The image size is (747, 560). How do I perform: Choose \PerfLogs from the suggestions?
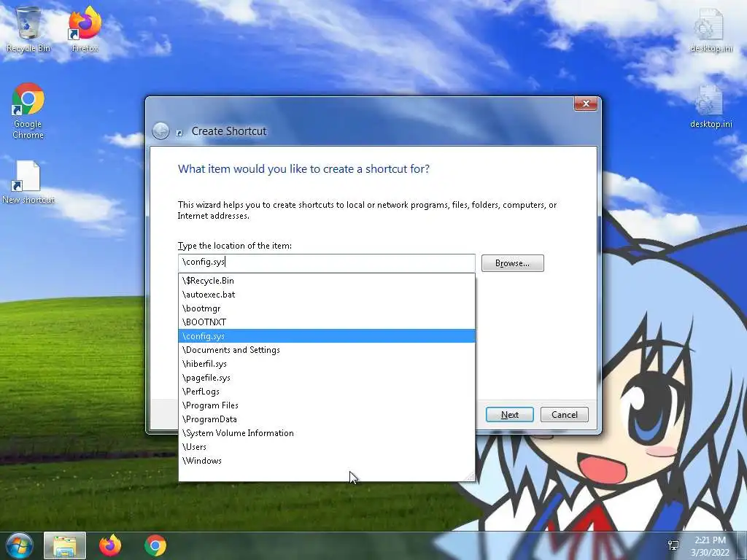click(x=327, y=392)
